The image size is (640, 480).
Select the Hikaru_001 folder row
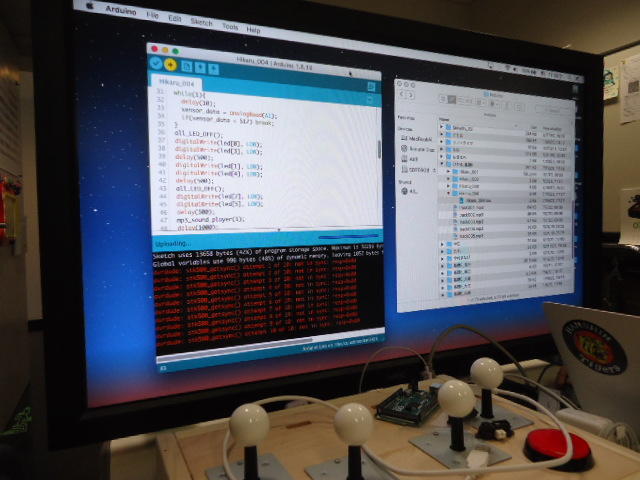tap(506, 171)
